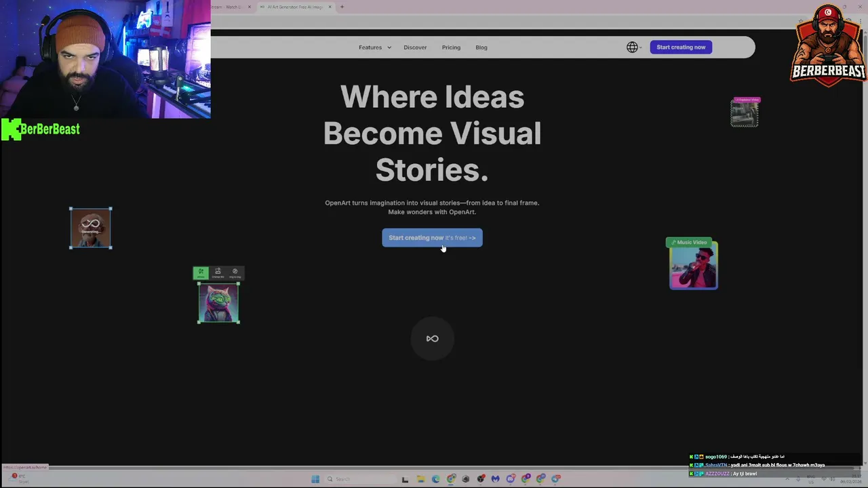Open the globe language selector
Screen dimensions: 868x488
[x=633, y=47]
